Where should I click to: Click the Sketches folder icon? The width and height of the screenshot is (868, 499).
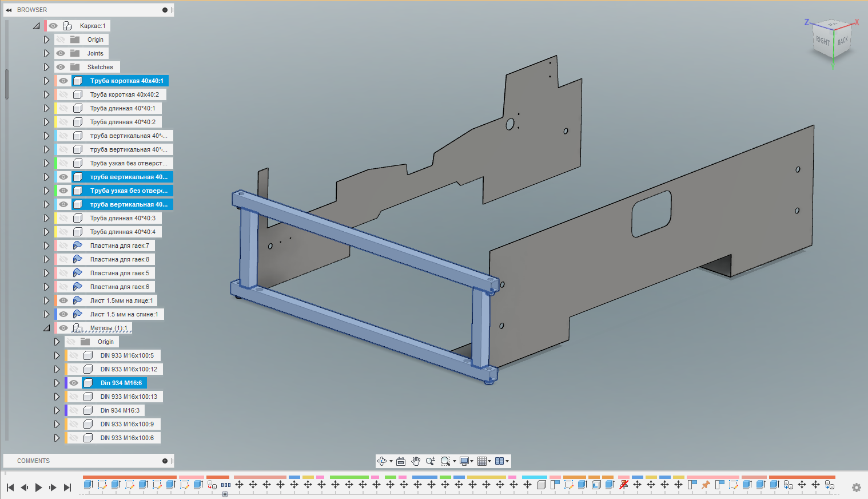coord(75,67)
